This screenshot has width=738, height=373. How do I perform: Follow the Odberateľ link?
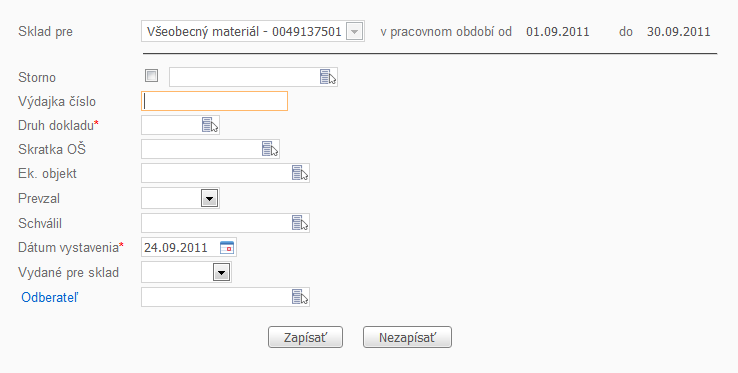pyautogui.click(x=49, y=298)
